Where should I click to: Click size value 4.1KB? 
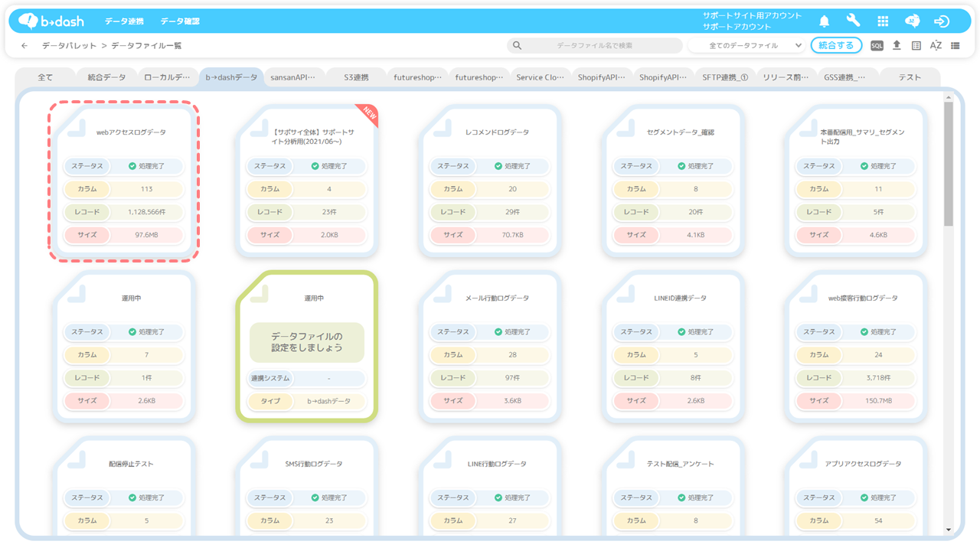click(x=695, y=235)
